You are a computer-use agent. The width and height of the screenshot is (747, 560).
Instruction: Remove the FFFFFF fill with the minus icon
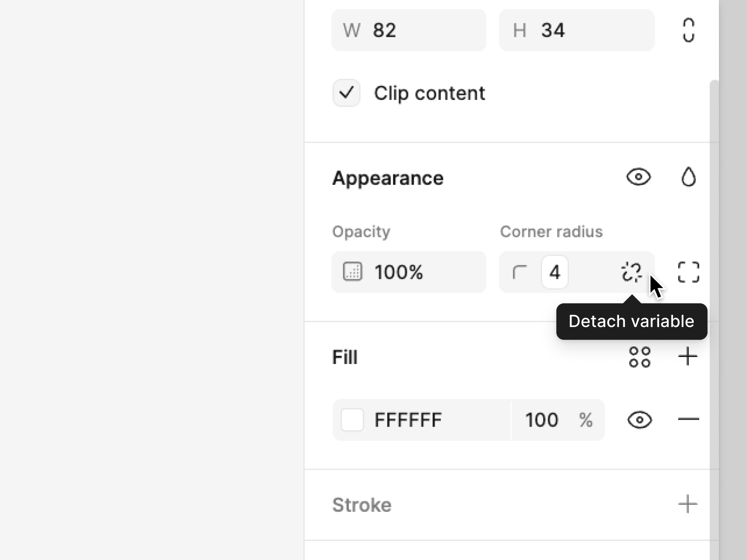[x=688, y=419]
